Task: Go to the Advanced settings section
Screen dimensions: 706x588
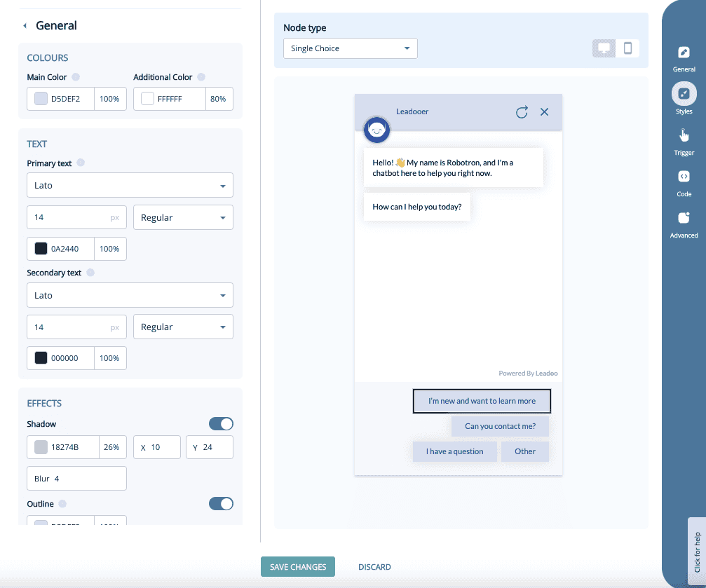Action: coord(683,223)
